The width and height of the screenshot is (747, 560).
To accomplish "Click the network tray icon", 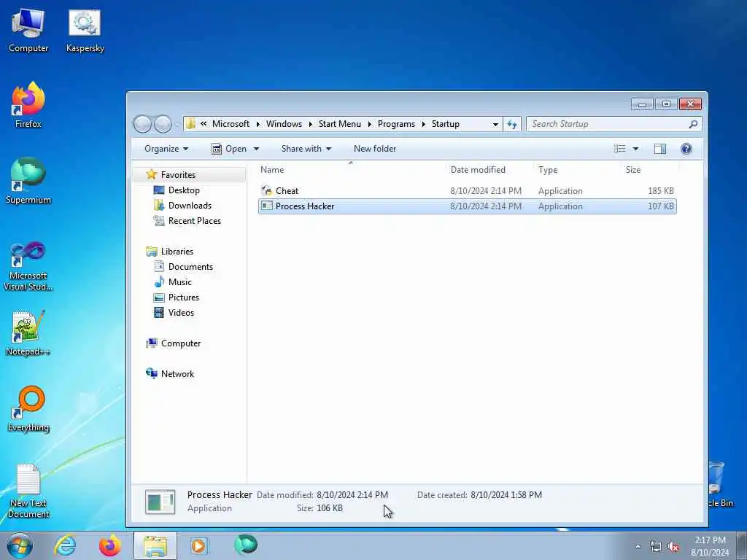I will coord(656,547).
